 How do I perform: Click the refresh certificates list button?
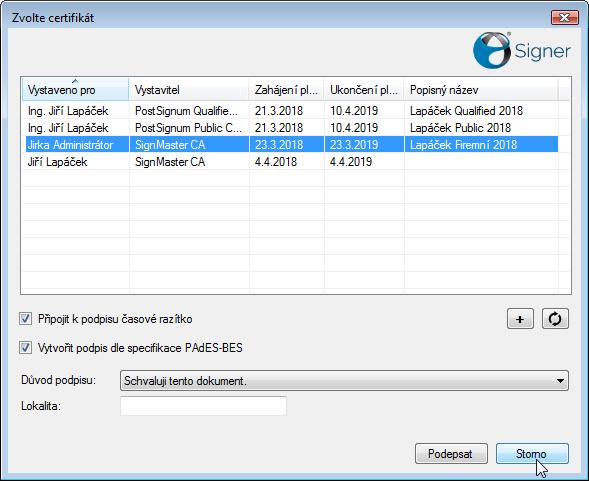[x=555, y=319]
